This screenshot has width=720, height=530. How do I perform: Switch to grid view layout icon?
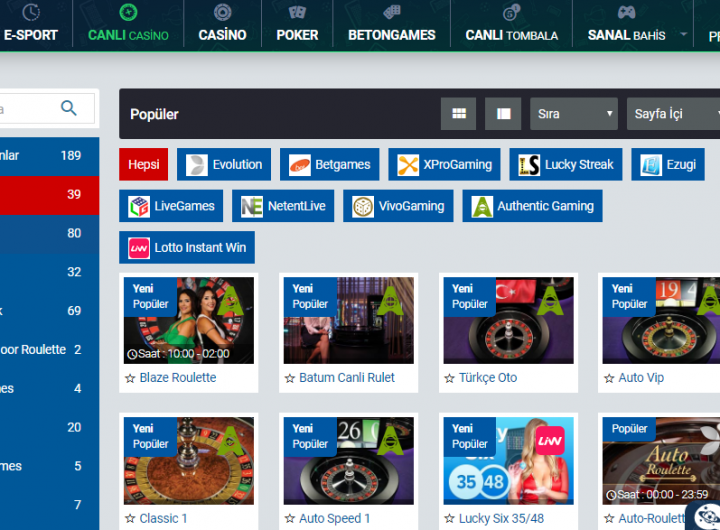click(458, 113)
